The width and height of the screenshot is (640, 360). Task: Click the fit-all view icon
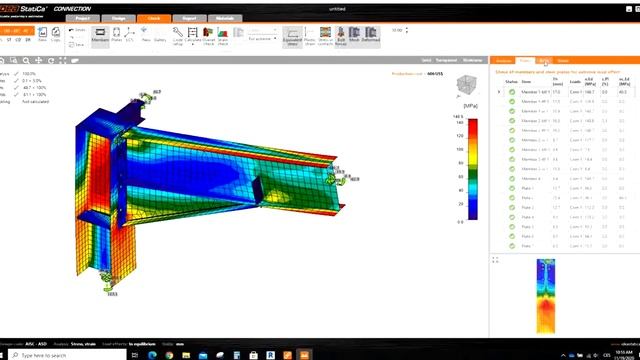[x=63, y=60]
